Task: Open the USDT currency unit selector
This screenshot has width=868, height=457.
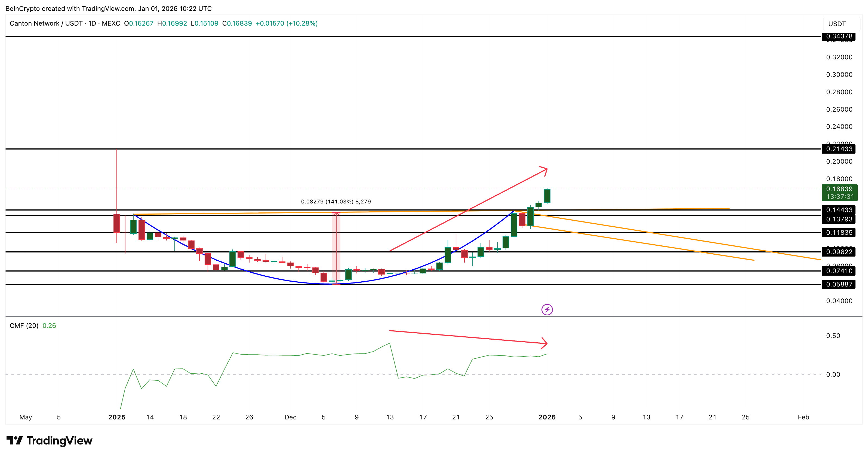Action: [x=838, y=24]
